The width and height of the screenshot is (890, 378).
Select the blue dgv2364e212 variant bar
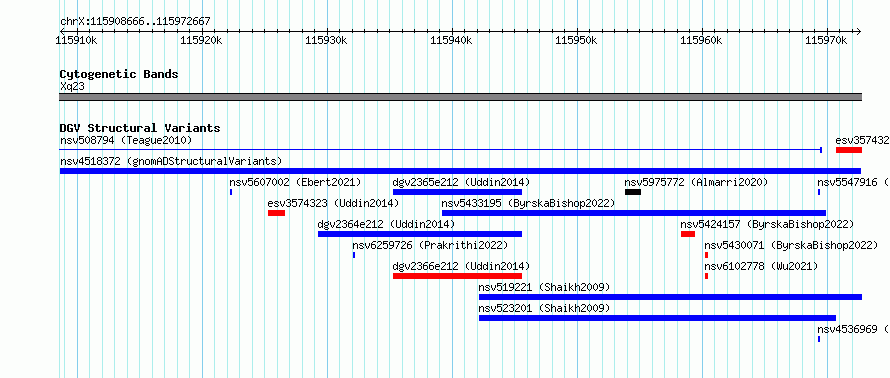tap(420, 234)
